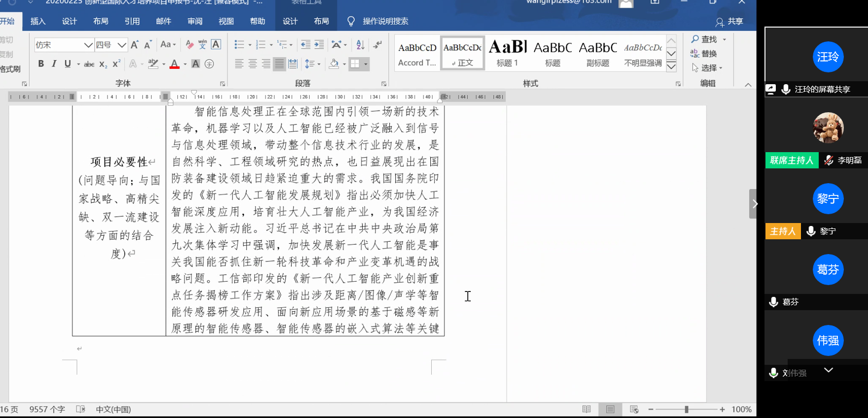Screen dimensions: 868x418
Task: Toggle justify paragraph alignment
Action: tap(279, 64)
